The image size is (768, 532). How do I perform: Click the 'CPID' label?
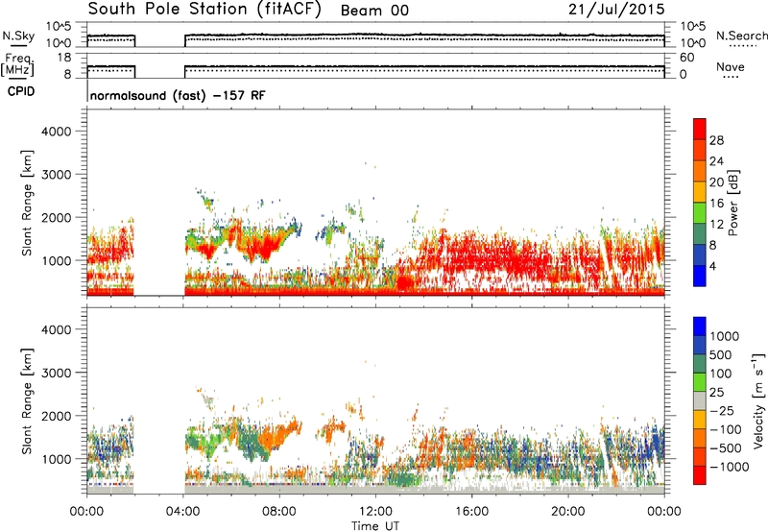tap(21, 91)
